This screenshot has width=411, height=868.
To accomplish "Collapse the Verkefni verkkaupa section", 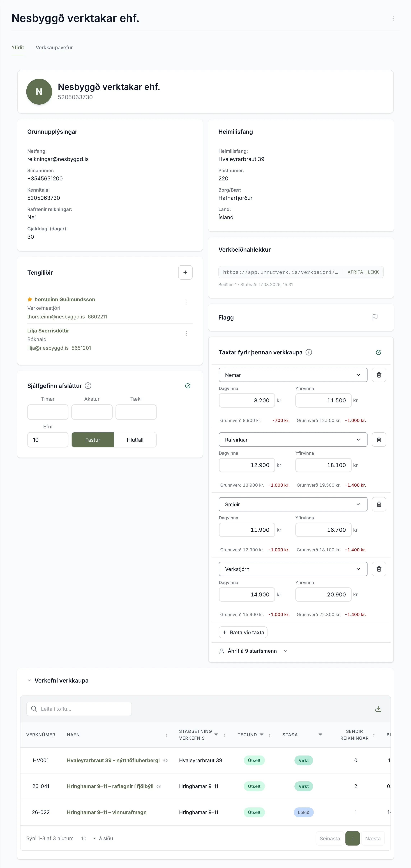I will [x=29, y=680].
